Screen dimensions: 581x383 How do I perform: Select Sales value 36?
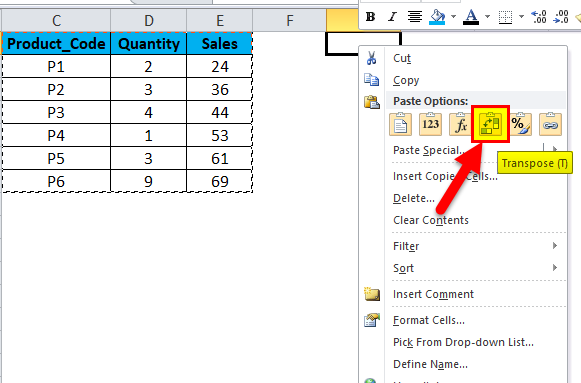[220, 90]
